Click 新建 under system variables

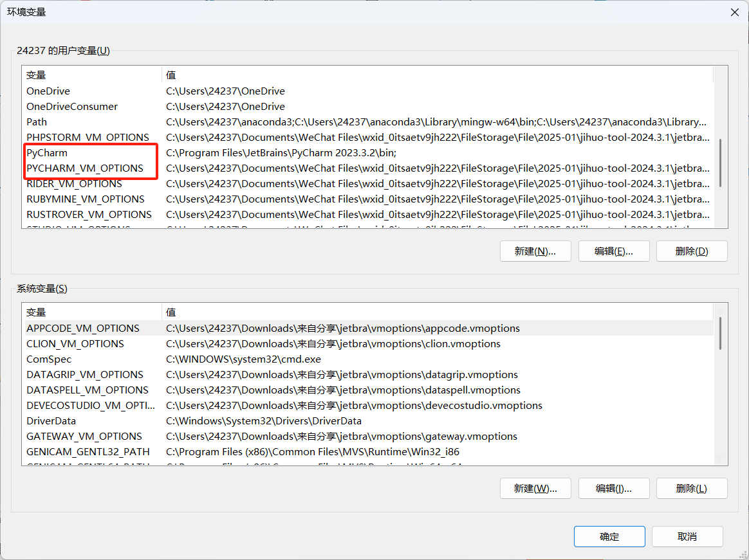[x=535, y=488]
